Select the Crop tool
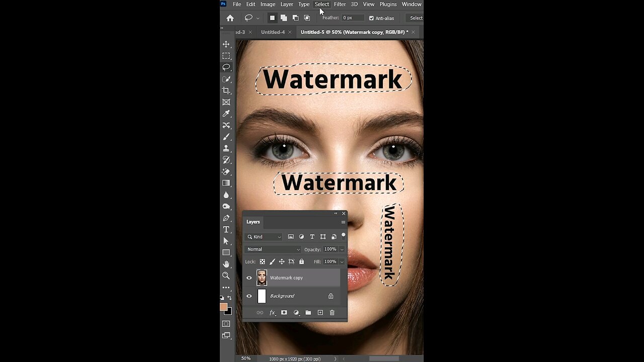Viewport: 644px width, 362px height. click(x=226, y=90)
